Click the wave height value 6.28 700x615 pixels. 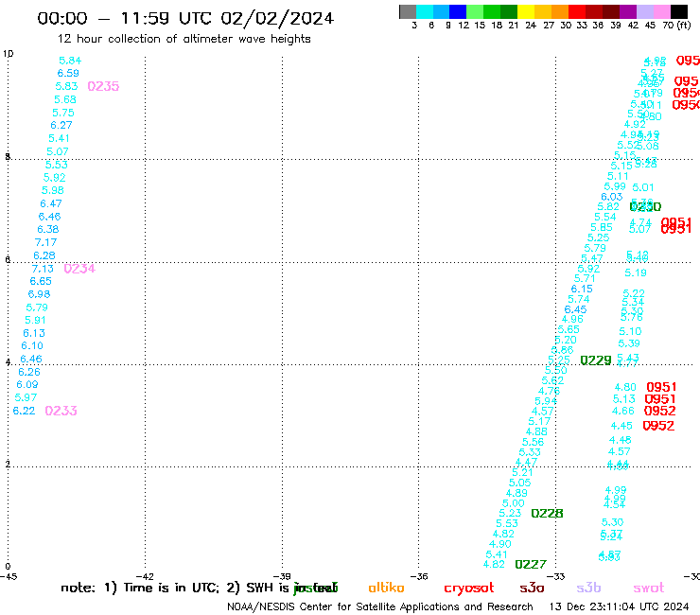click(44, 255)
